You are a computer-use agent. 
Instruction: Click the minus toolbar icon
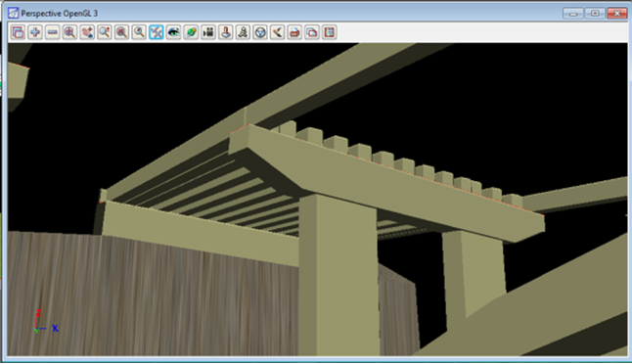pyautogui.click(x=53, y=32)
